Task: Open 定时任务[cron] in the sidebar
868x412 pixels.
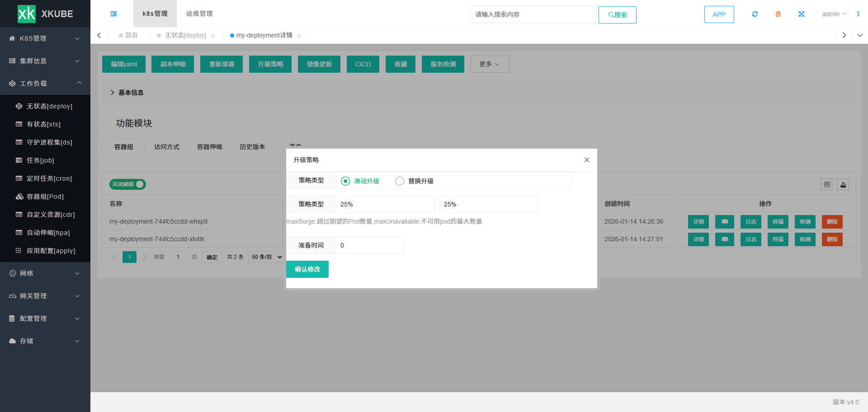Action: pyautogui.click(x=45, y=178)
